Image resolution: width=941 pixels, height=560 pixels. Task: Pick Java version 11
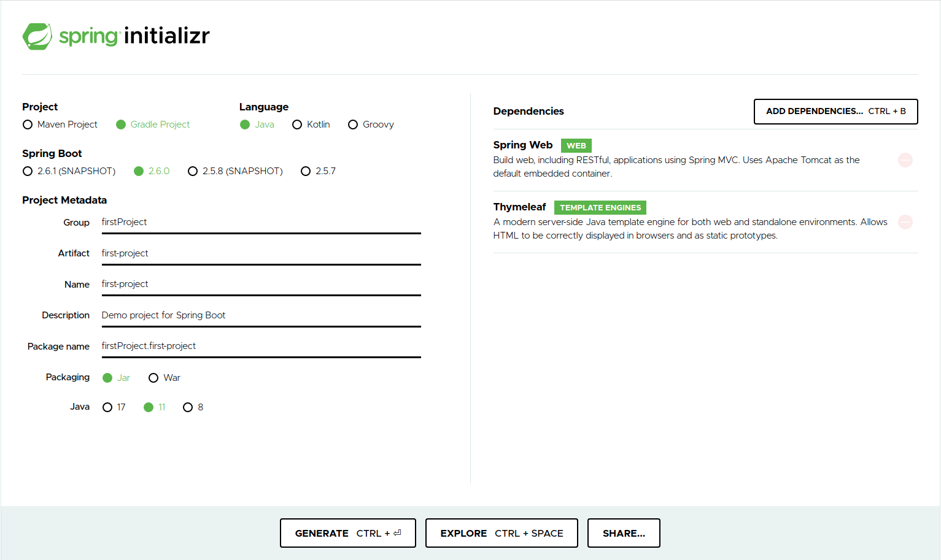(x=155, y=407)
